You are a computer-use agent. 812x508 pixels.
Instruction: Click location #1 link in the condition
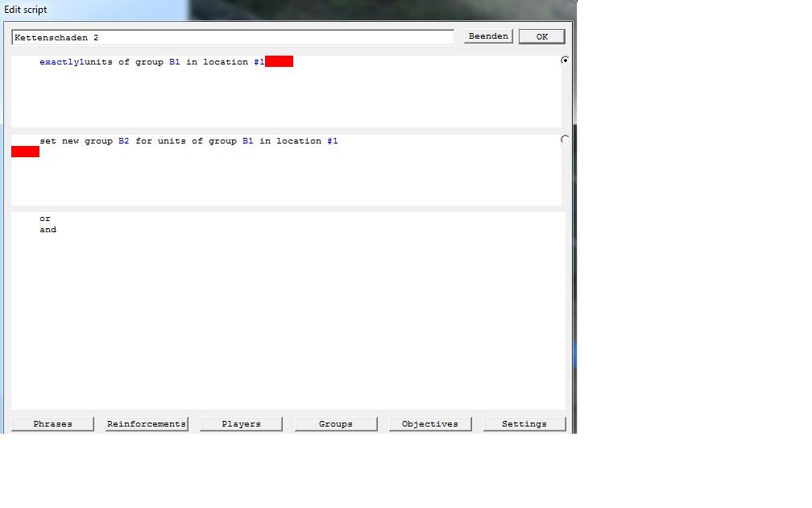click(x=259, y=61)
